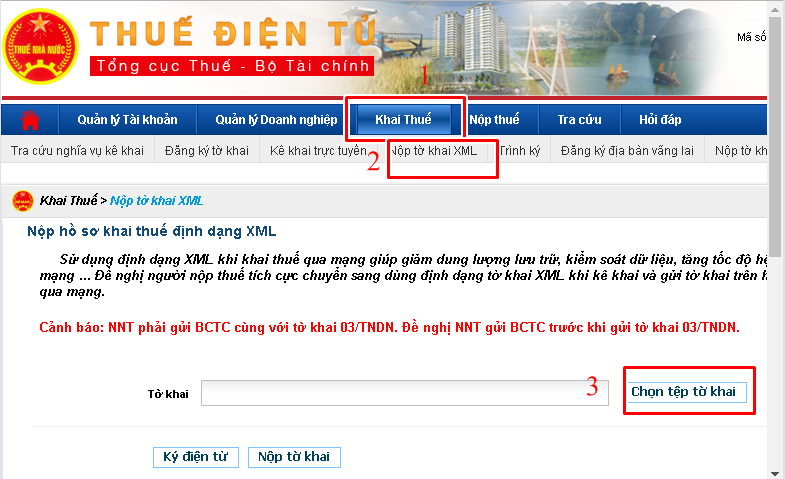Viewport: 785px width, 479px height.
Task: Select Đăng ký tờ khai submenu
Action: tap(207, 151)
